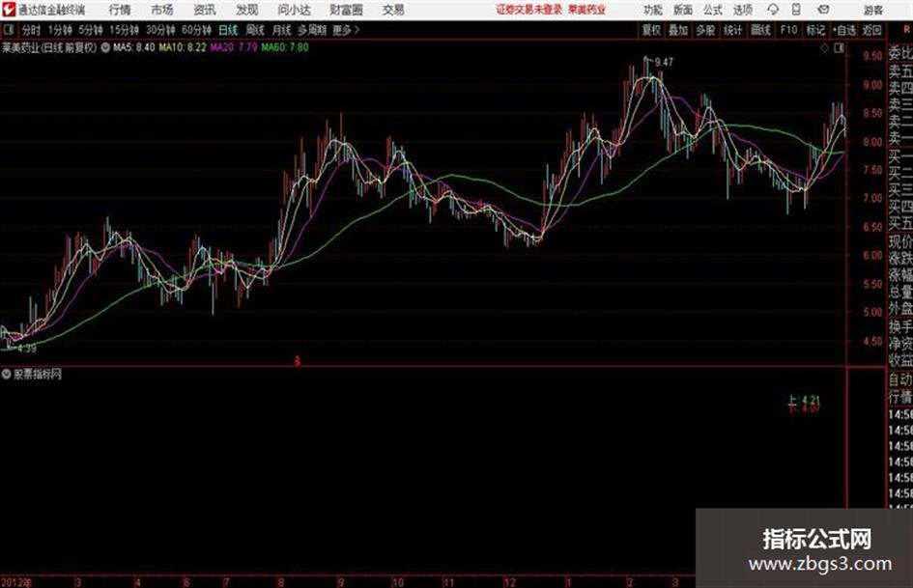
Task: Expand 更多 periods chevron
Action: pyautogui.click(x=357, y=30)
